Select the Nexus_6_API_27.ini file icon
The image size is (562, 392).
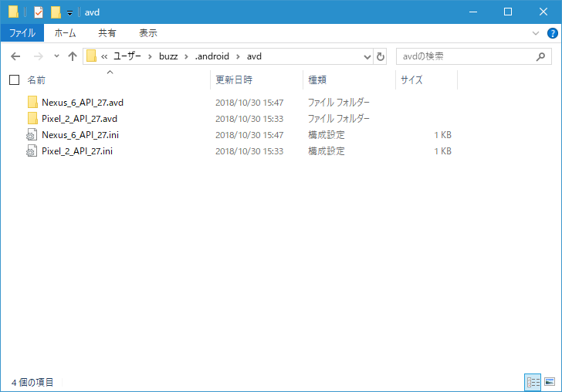32,135
